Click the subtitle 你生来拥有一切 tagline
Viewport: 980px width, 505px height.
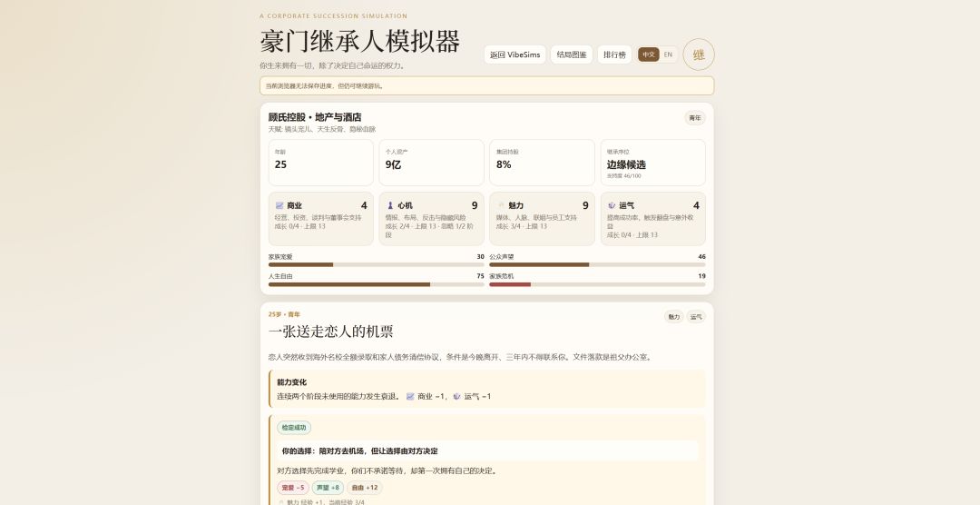[332, 65]
